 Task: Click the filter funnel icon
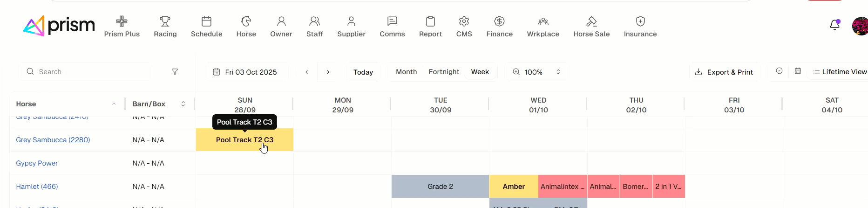175,72
